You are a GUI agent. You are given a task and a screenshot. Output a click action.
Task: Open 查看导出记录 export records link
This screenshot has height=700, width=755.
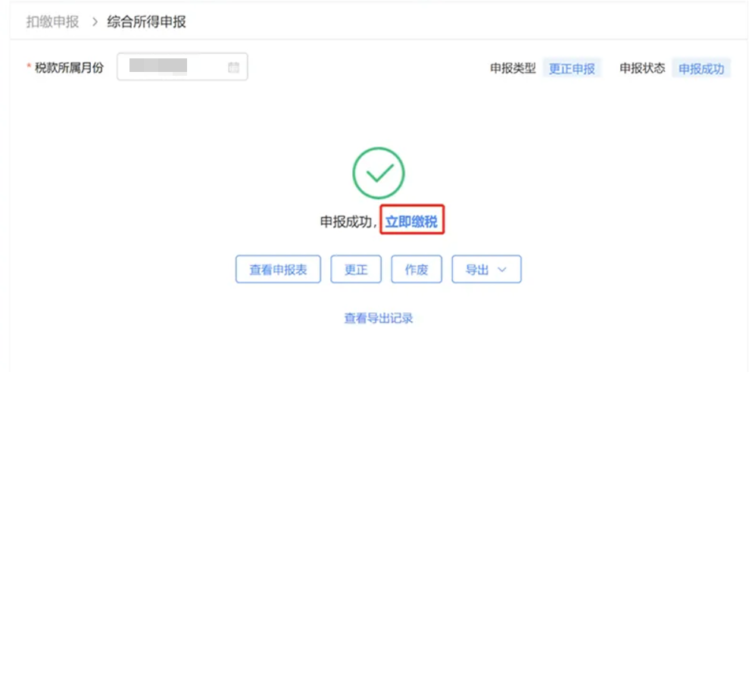click(x=379, y=318)
